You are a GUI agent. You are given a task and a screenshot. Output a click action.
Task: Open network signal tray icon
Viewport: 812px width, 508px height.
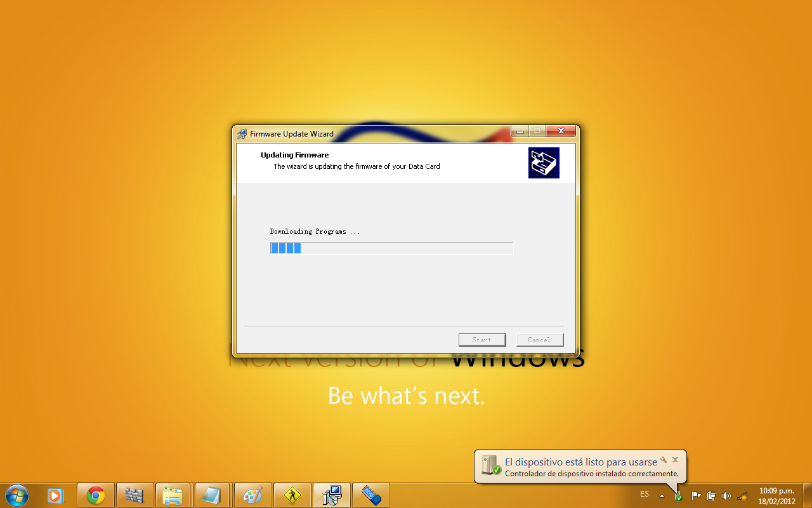pos(742,495)
